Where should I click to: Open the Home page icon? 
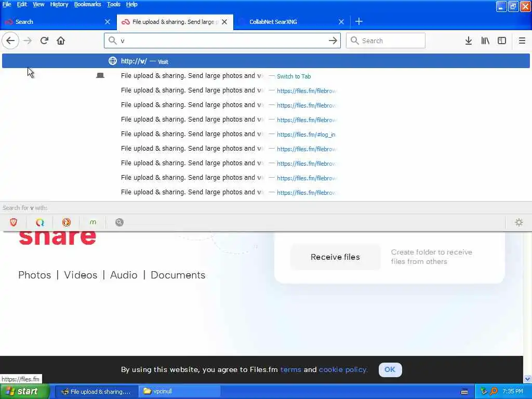click(x=61, y=41)
